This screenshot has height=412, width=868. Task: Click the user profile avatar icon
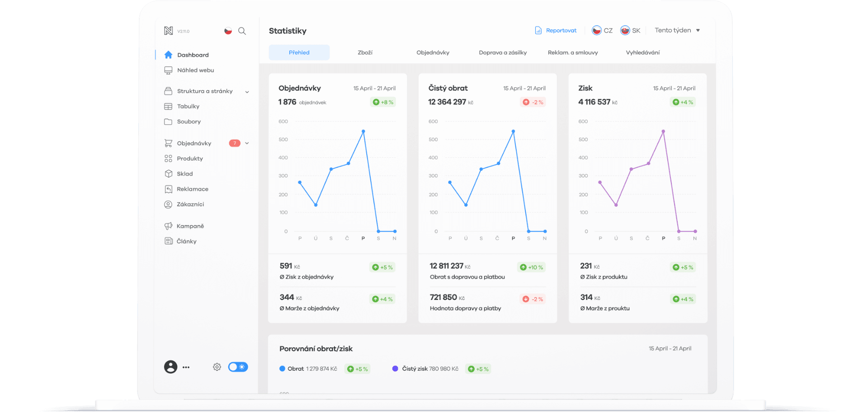coord(170,367)
